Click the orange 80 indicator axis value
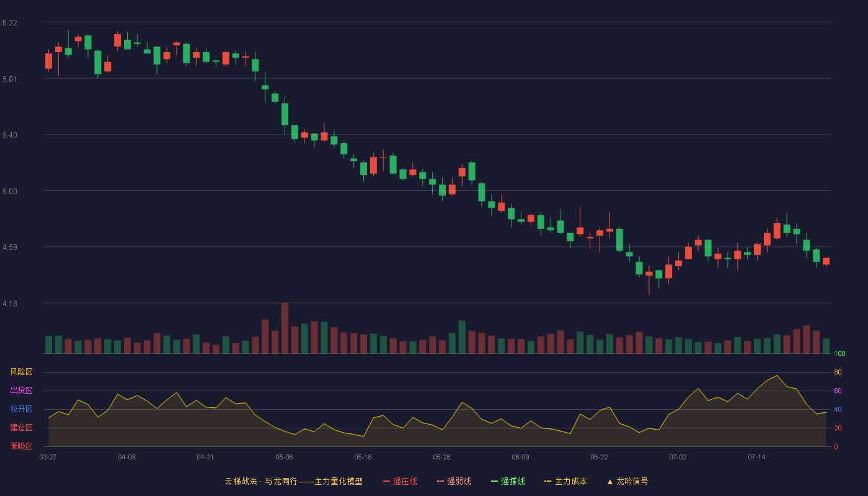This screenshot has width=868, height=496. (838, 372)
